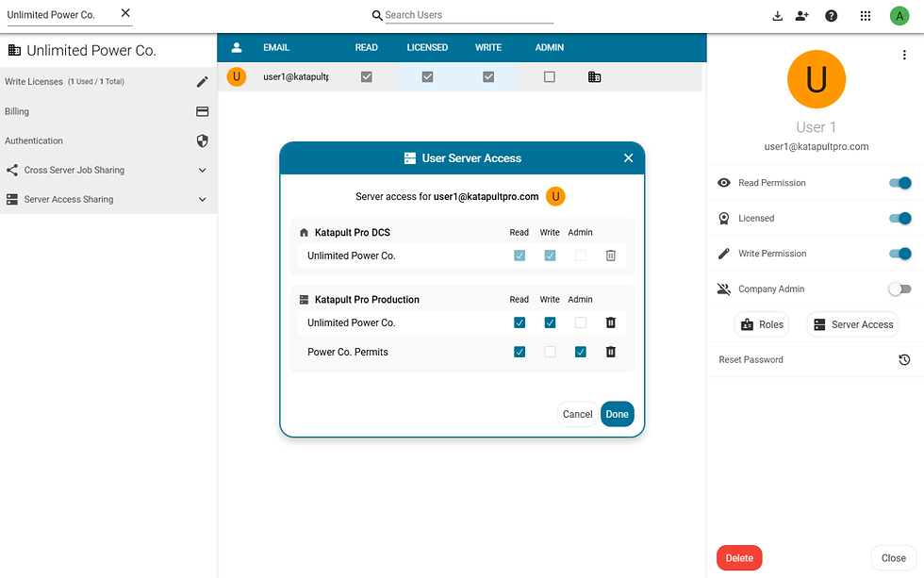
Task: Click the Katapult Pro DCS home icon
Action: coord(304,233)
